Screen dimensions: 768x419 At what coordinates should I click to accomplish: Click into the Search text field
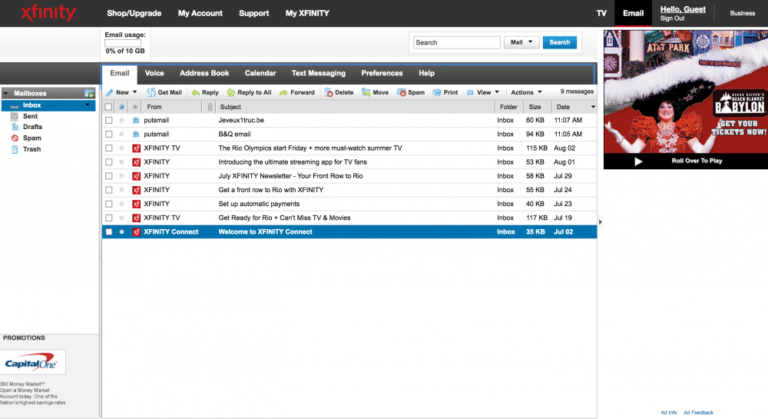pos(457,42)
